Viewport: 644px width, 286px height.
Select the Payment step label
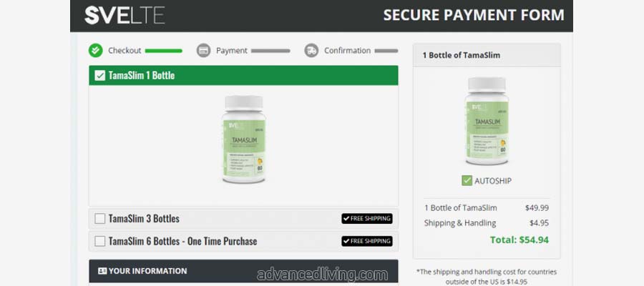[232, 51]
